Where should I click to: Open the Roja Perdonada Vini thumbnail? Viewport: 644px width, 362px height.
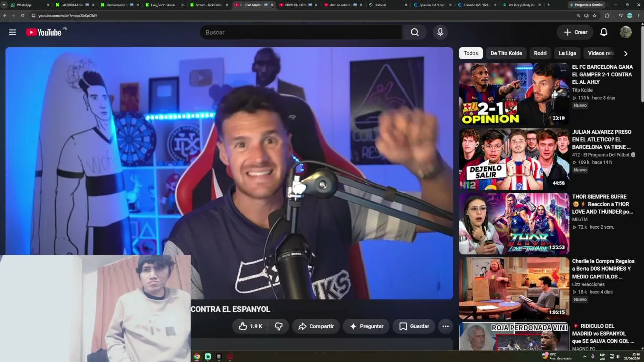(514, 337)
